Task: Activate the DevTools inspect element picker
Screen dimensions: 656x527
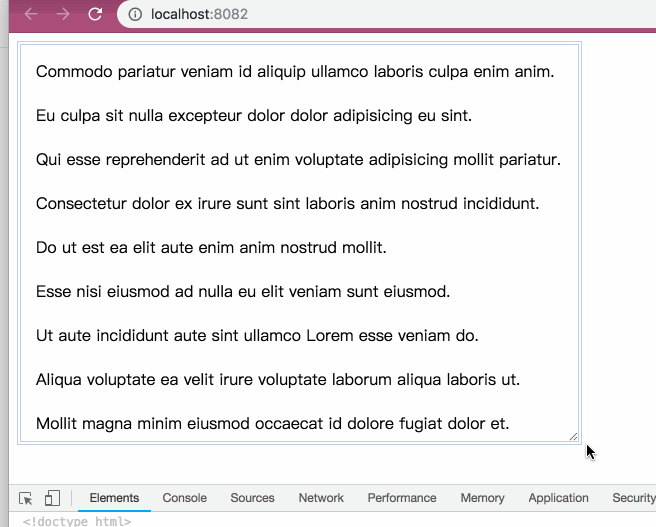Action: pyautogui.click(x=26, y=498)
